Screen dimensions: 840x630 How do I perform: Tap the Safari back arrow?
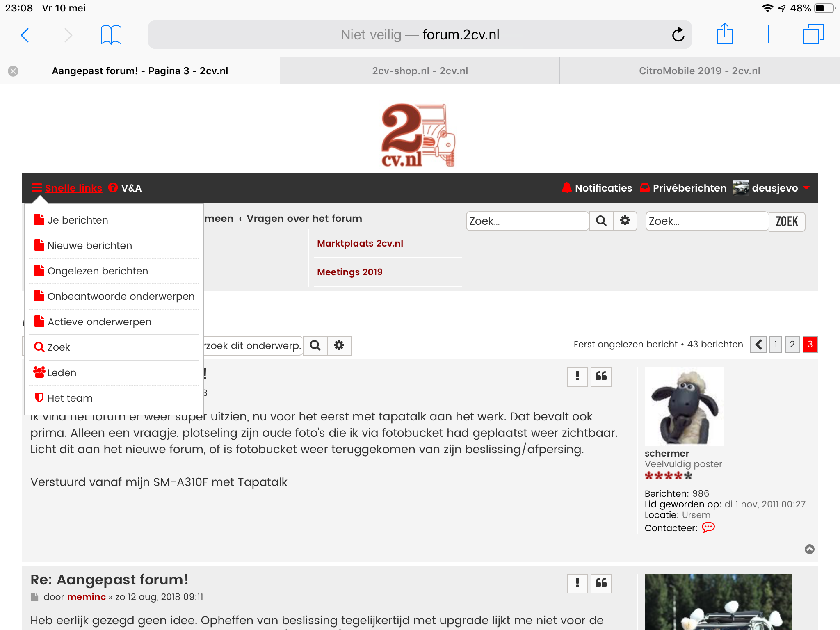[25, 35]
